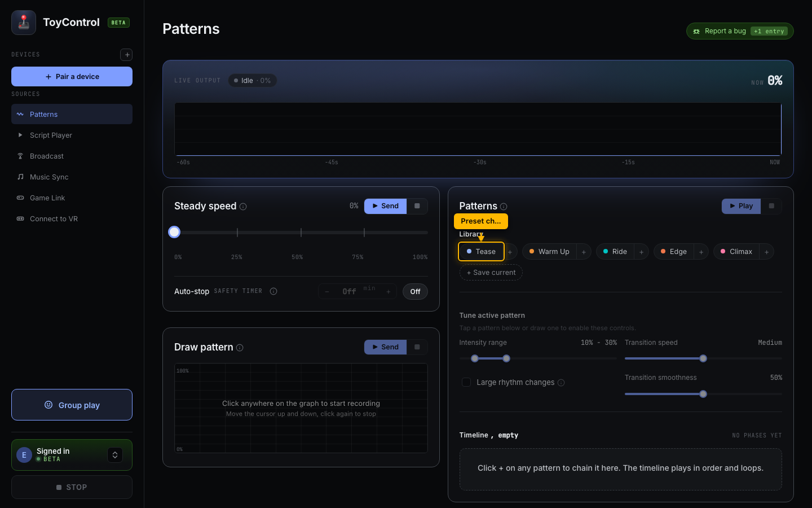Stop steady speed with the square icon
The height and width of the screenshot is (508, 812).
417,206
